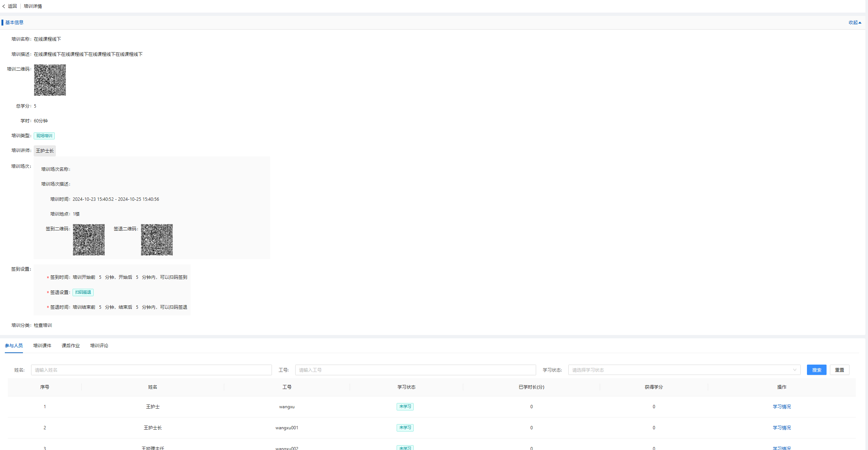This screenshot has height=450, width=868.
Task: Open the 签退二维码 sign-out QR code
Action: point(157,240)
